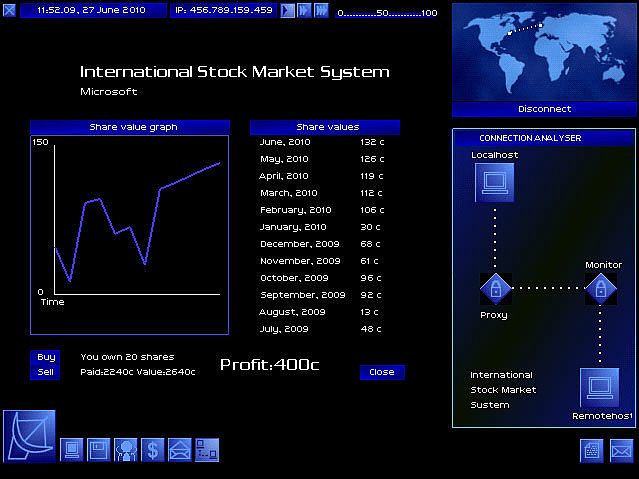Image resolution: width=639 pixels, height=479 pixels.
Task: Buy Microsoft shares
Action: click(45, 357)
